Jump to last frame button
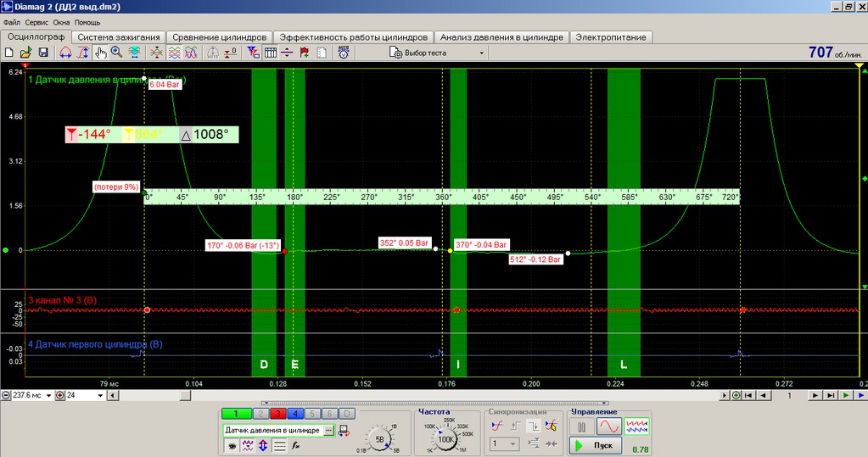The width and height of the screenshot is (868, 457). click(831, 396)
